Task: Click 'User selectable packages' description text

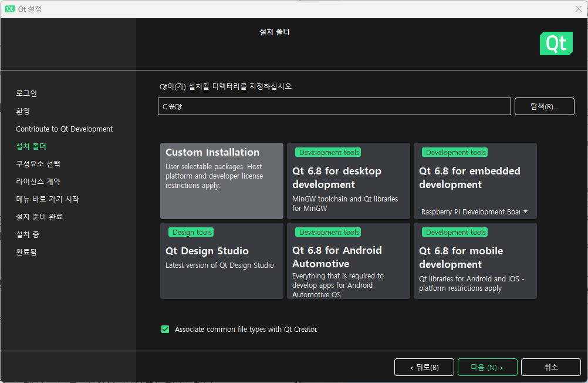Action: (x=214, y=176)
